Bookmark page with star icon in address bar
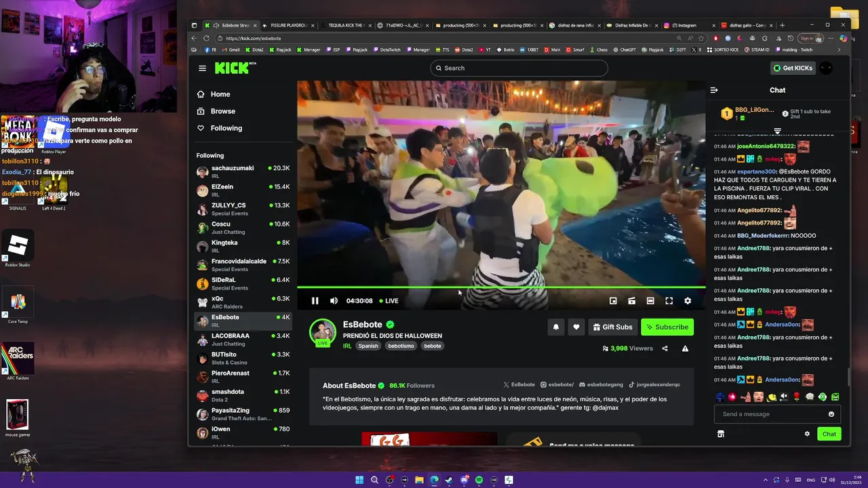This screenshot has height=488, width=868. coord(701,39)
